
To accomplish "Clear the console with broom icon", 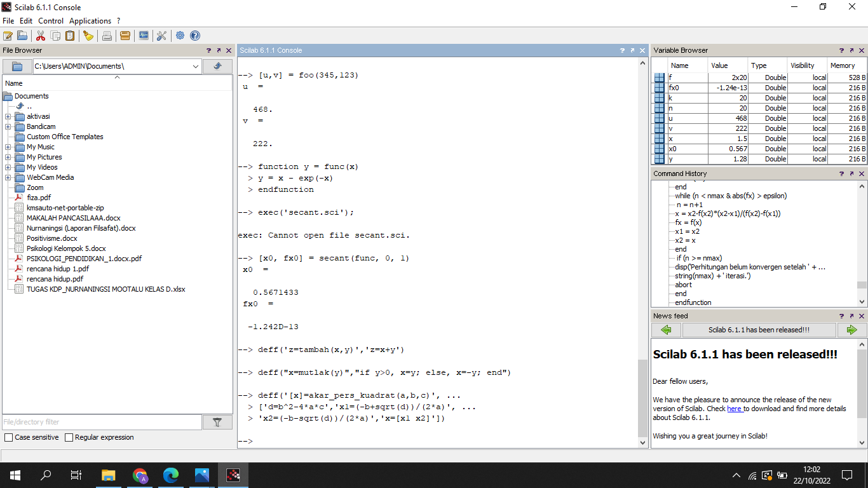I will (88, 36).
